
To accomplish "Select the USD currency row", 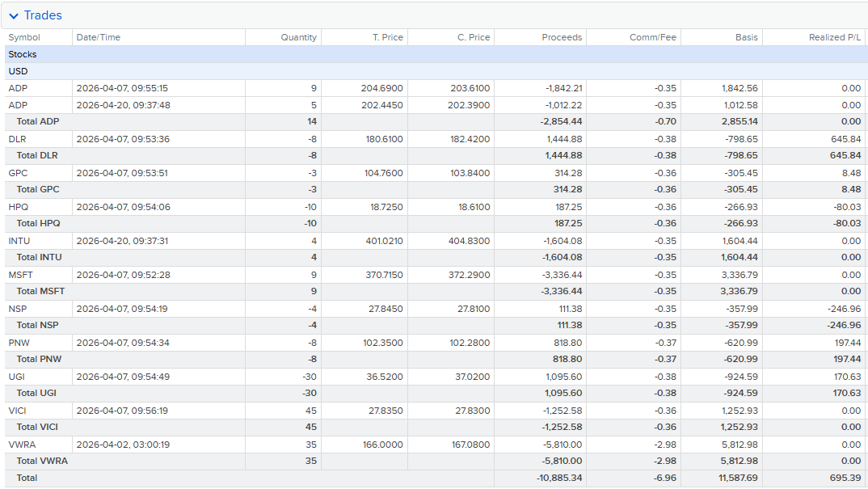I will 436,71.
